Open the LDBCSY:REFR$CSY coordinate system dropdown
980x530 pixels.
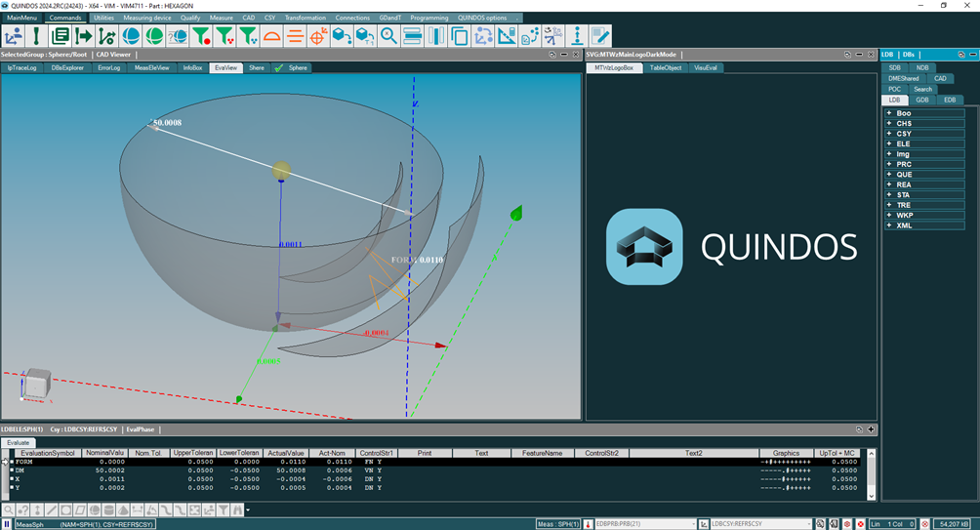(x=761, y=524)
